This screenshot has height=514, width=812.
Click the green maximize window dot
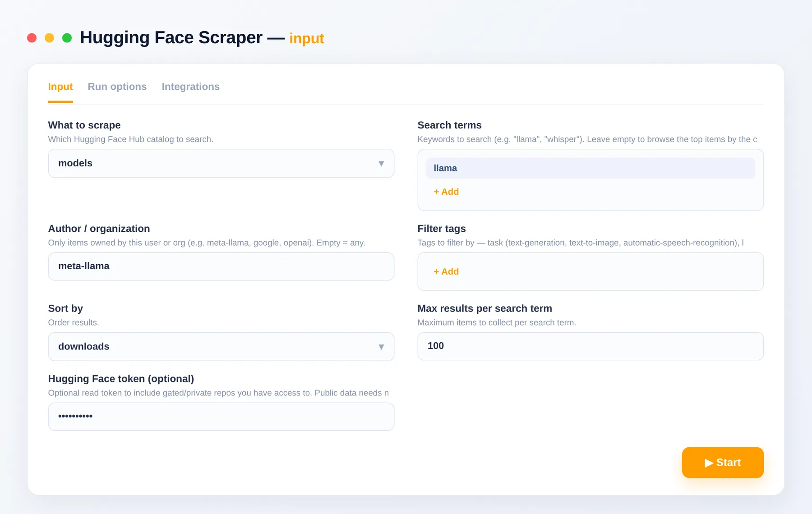click(67, 38)
